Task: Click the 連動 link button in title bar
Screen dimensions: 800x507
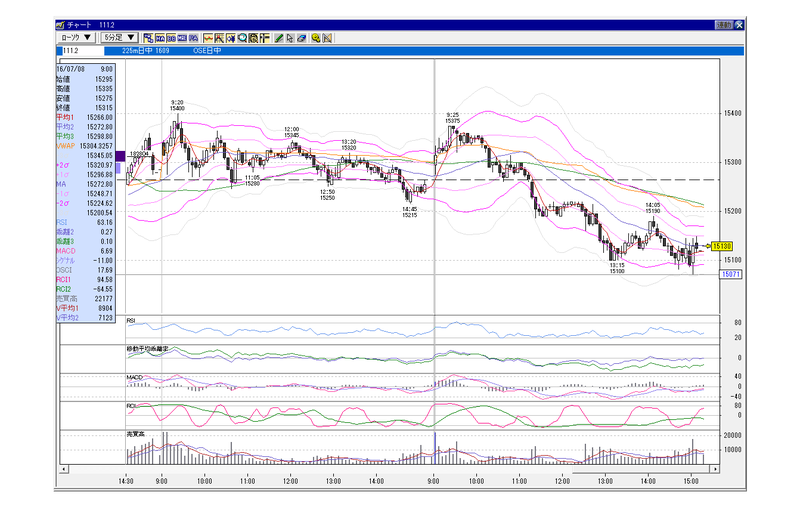Action: point(723,24)
